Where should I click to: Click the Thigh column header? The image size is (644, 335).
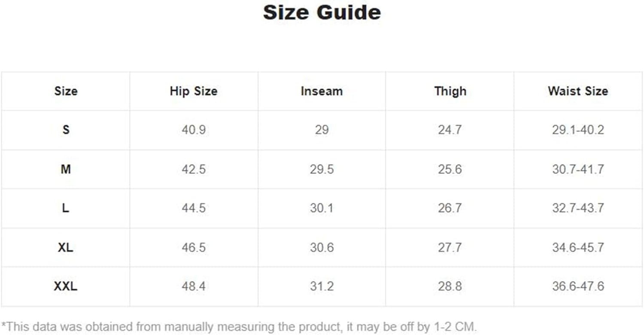click(450, 91)
